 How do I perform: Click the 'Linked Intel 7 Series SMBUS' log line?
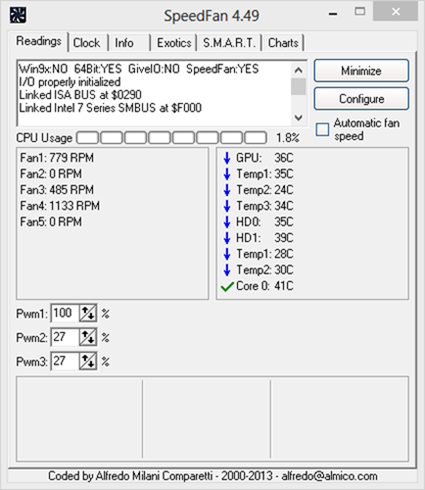point(110,108)
